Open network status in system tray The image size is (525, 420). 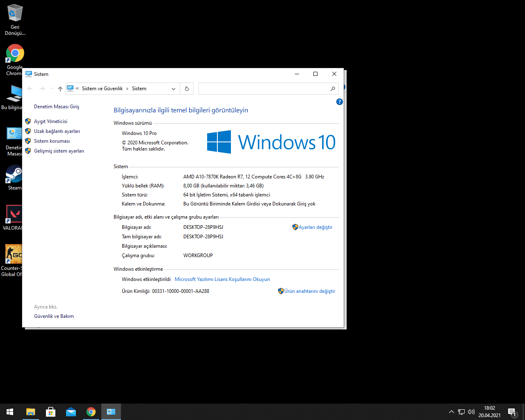pos(461,412)
